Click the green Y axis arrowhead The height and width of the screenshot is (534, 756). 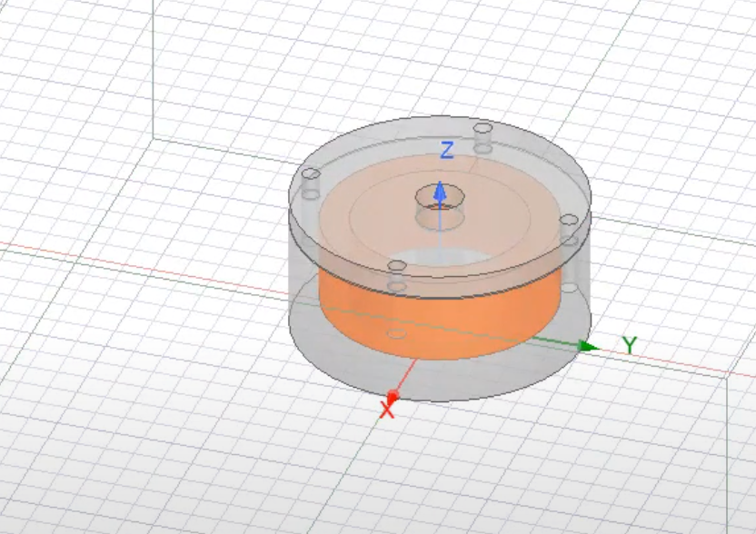(588, 346)
